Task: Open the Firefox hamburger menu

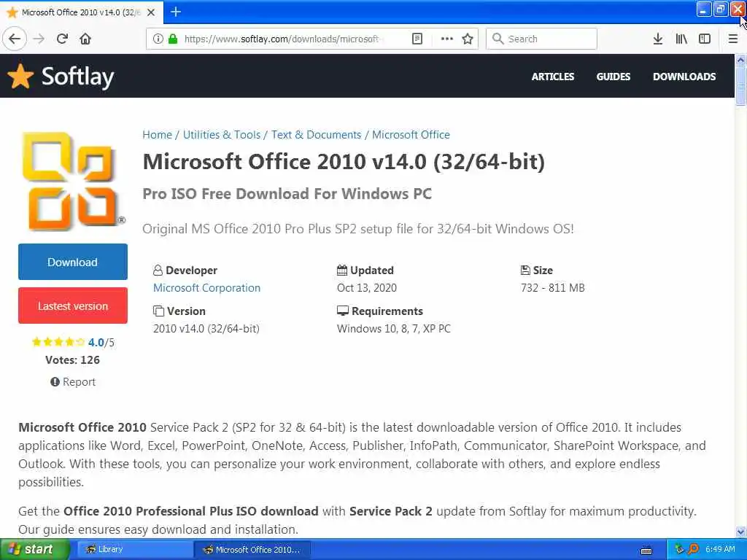Action: pyautogui.click(x=732, y=39)
